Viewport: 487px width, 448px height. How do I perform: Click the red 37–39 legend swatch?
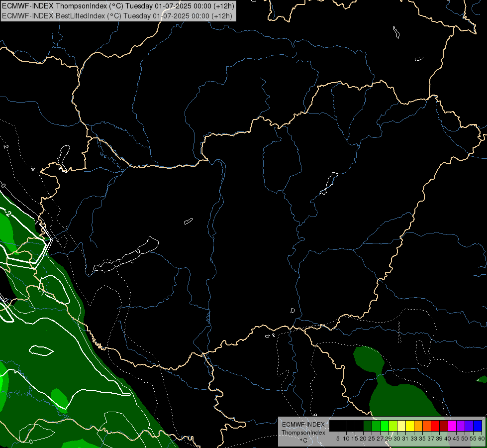click(435, 426)
